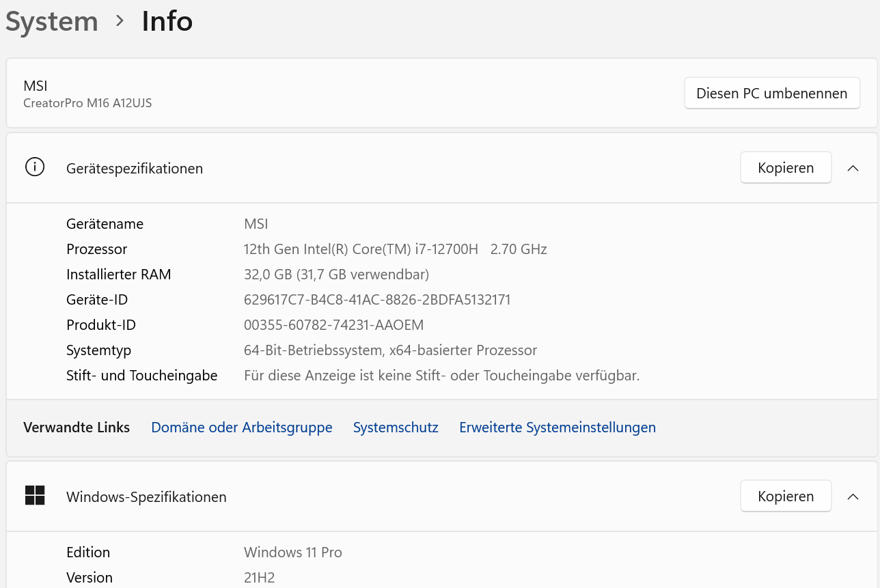Select the CreatorPro M16 A12UJS model text
Image resolution: width=880 pixels, height=588 pixels.
(87, 103)
